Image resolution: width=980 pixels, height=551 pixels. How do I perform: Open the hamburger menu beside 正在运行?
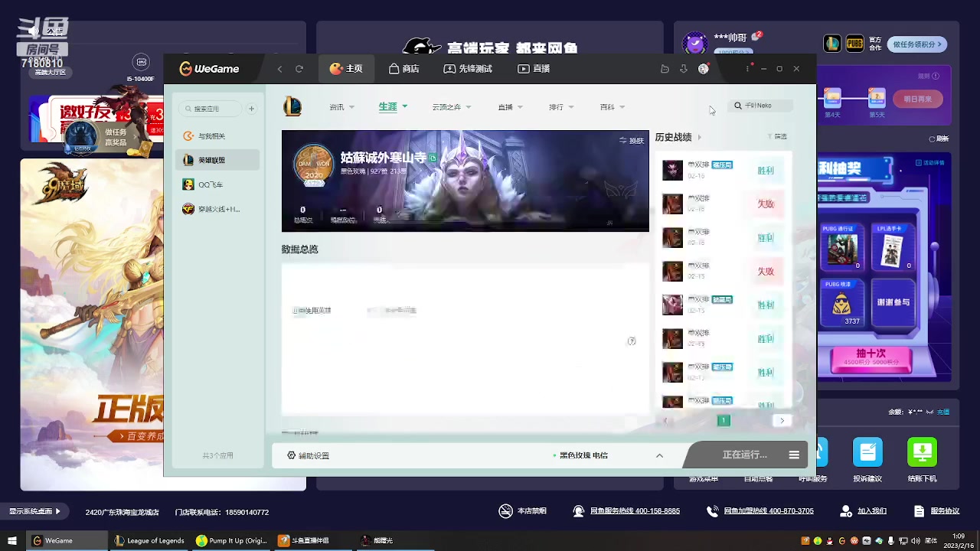[x=794, y=455]
